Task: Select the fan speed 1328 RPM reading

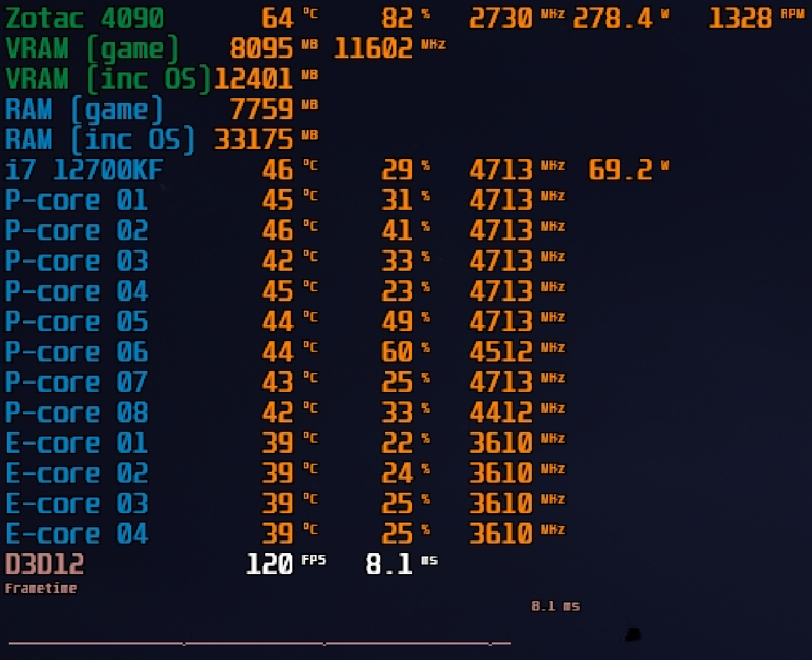Action: (740, 18)
